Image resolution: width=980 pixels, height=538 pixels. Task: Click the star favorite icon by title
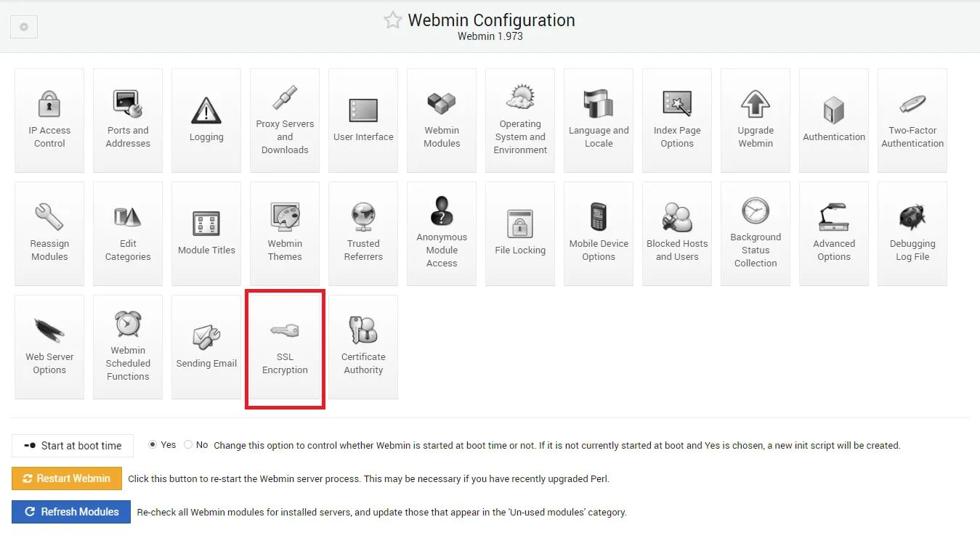tap(392, 20)
